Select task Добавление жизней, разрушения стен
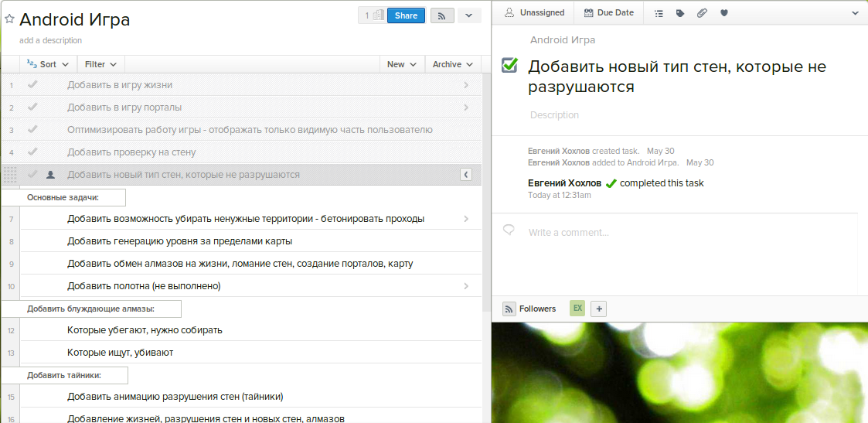 250,416
